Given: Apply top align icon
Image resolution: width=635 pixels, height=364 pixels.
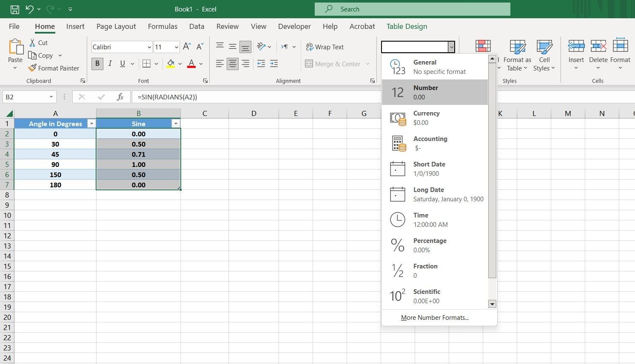Looking at the screenshot, I should pyautogui.click(x=220, y=46).
